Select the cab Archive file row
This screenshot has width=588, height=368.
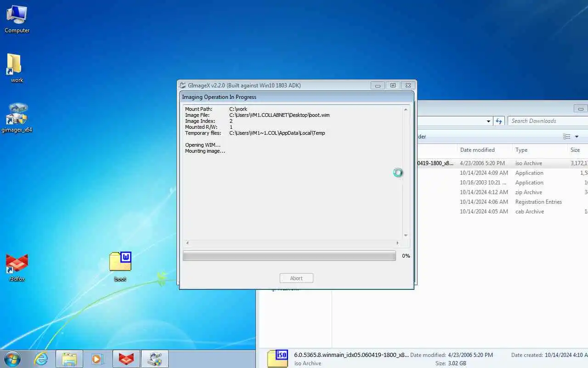[x=503, y=212]
